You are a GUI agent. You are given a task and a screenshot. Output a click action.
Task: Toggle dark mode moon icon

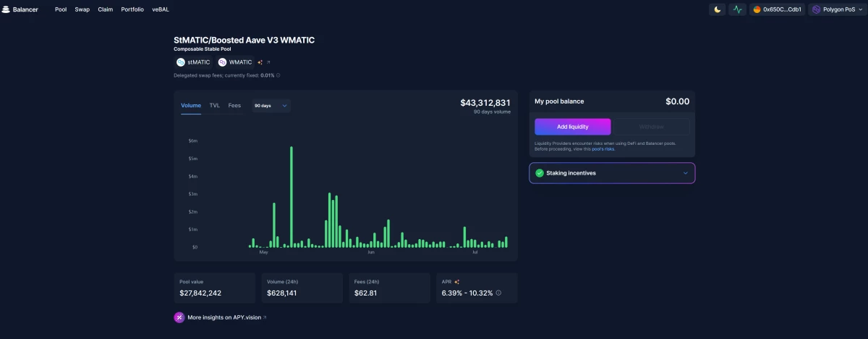click(x=717, y=9)
